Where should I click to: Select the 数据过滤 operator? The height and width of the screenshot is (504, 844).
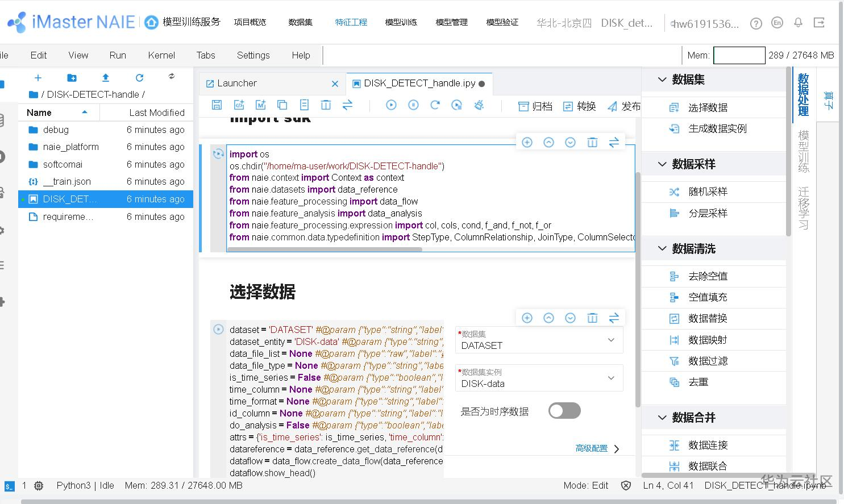[708, 361]
